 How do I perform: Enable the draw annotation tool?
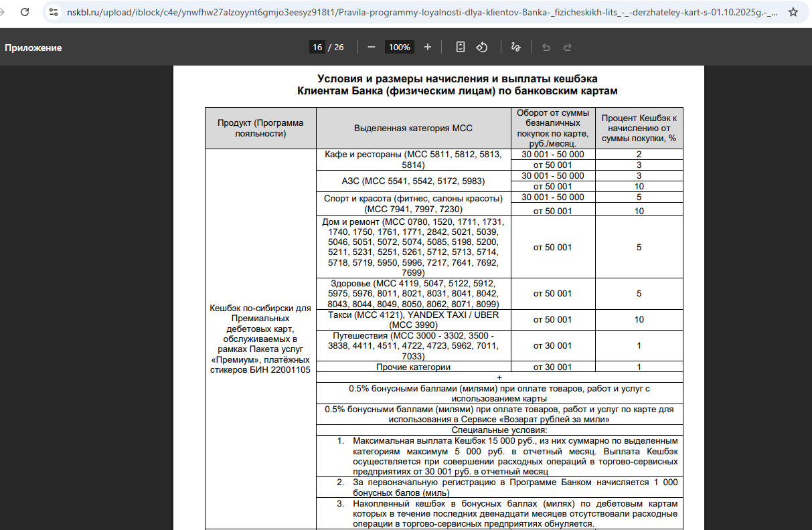[x=515, y=47]
